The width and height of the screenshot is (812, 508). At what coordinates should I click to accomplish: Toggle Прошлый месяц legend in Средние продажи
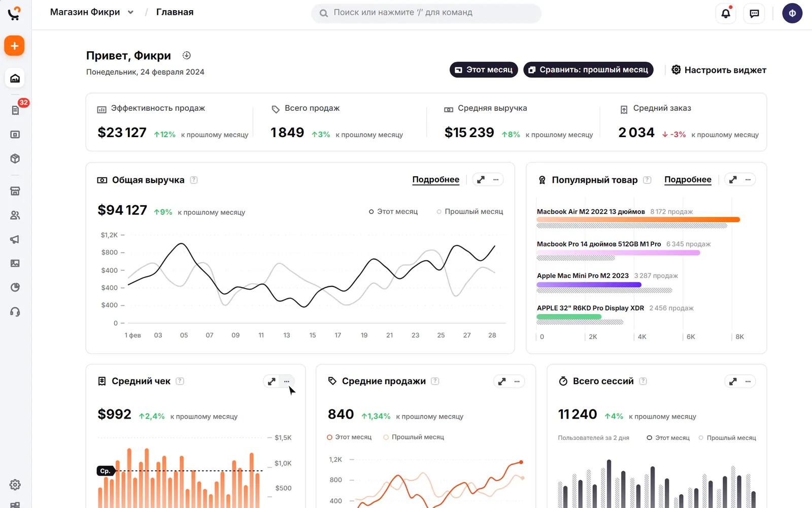(414, 437)
